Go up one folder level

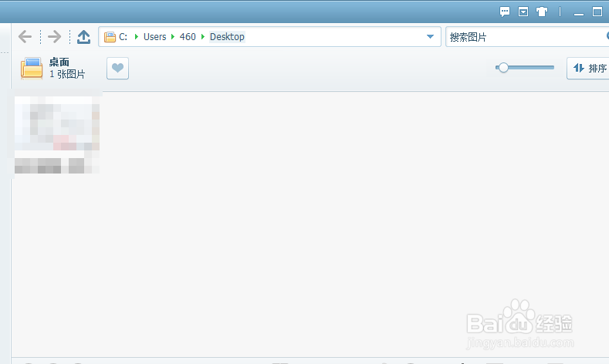tap(83, 37)
